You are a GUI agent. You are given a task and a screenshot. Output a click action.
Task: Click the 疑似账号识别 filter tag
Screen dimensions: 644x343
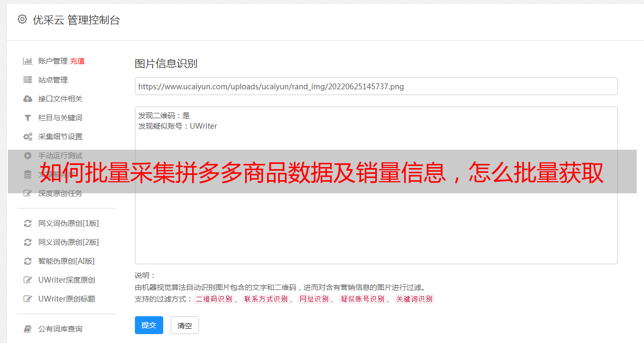(362, 299)
